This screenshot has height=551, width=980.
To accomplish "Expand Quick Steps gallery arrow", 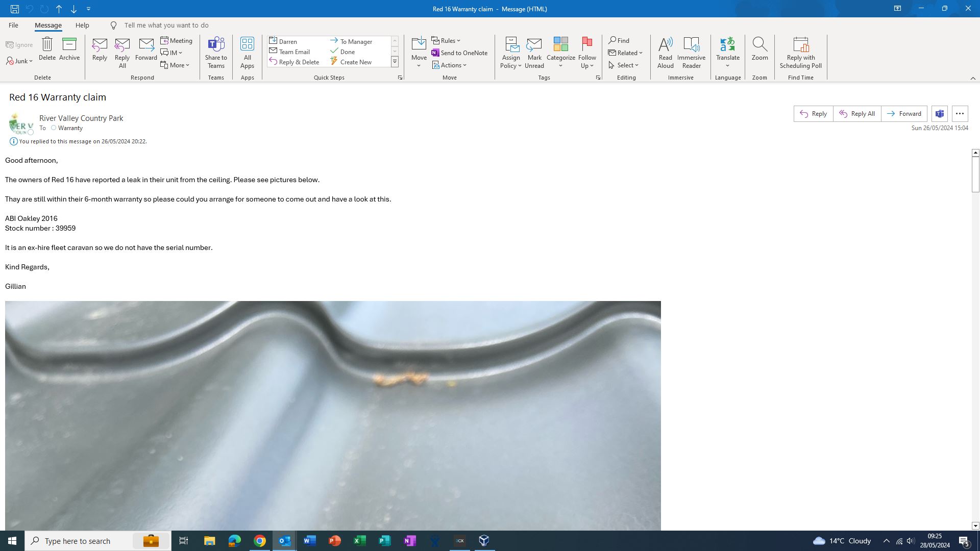I will (x=395, y=62).
